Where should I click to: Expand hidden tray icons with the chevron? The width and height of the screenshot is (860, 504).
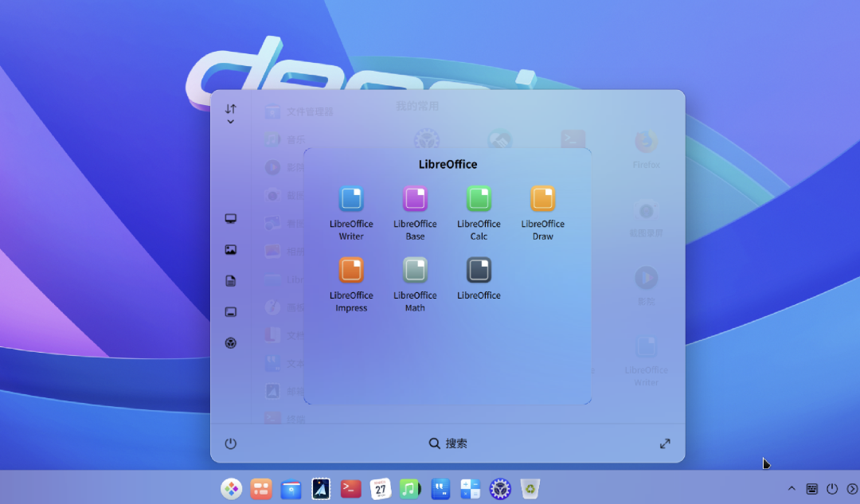tap(792, 489)
